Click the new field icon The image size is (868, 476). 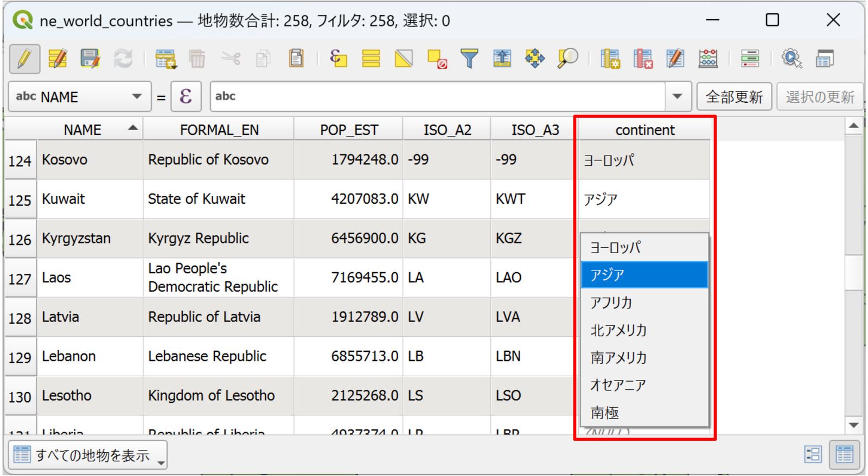pos(610,59)
